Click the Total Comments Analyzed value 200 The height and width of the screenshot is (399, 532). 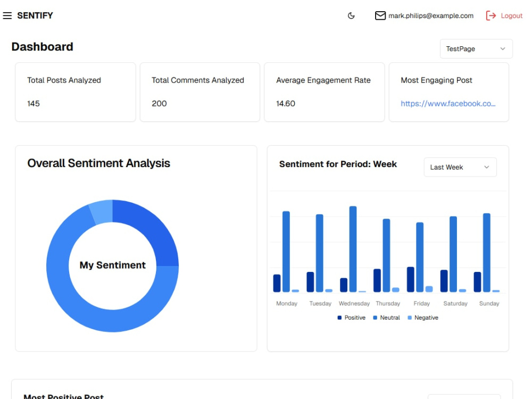click(x=159, y=104)
